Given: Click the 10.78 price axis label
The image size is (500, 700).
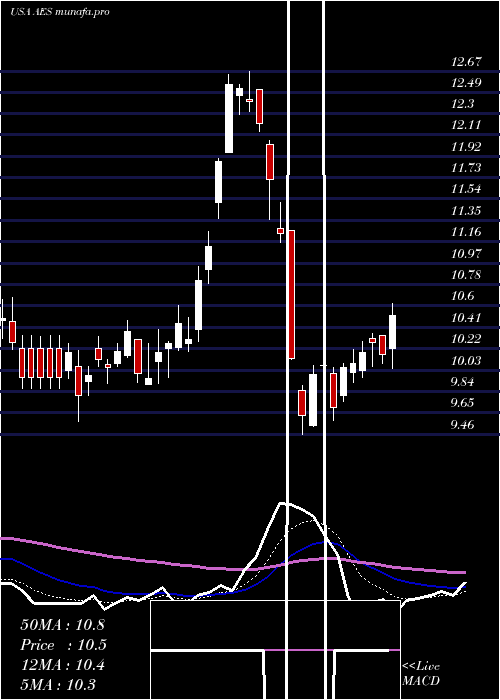Looking at the screenshot, I should 466,274.
